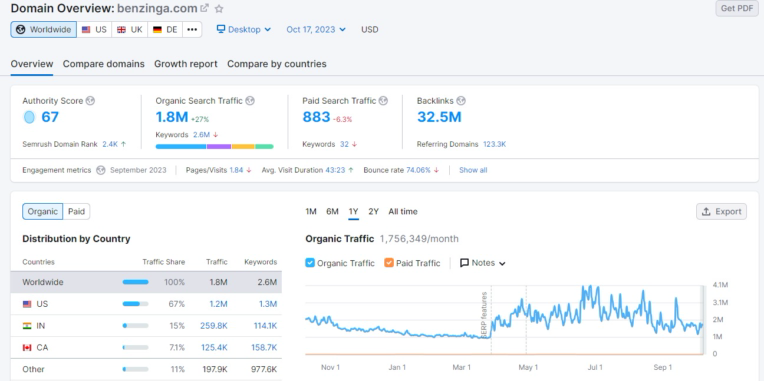The width and height of the screenshot is (764, 381).
Task: Select the Worldwide database button
Action: coord(43,29)
